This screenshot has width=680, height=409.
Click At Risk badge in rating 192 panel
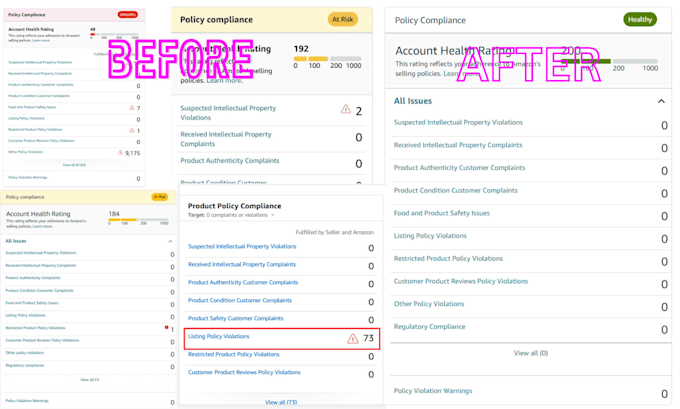point(342,19)
